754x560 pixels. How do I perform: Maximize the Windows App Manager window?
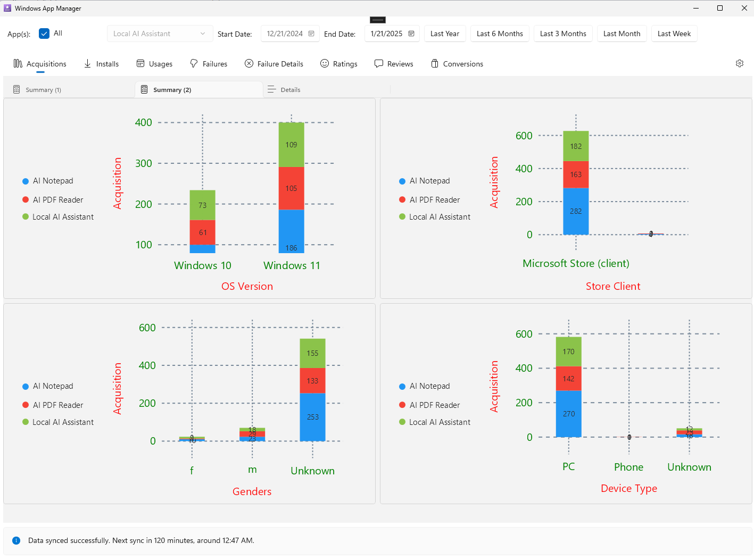(720, 8)
